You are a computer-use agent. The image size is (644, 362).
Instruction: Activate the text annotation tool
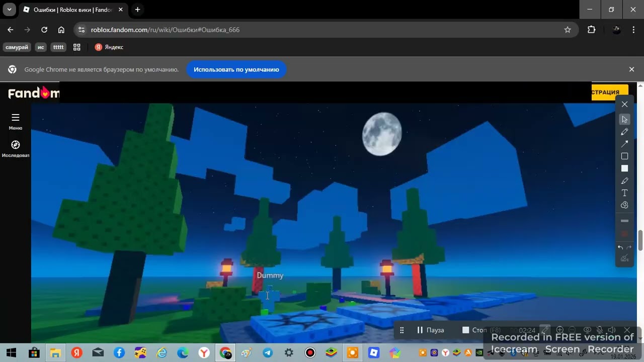tap(624, 193)
